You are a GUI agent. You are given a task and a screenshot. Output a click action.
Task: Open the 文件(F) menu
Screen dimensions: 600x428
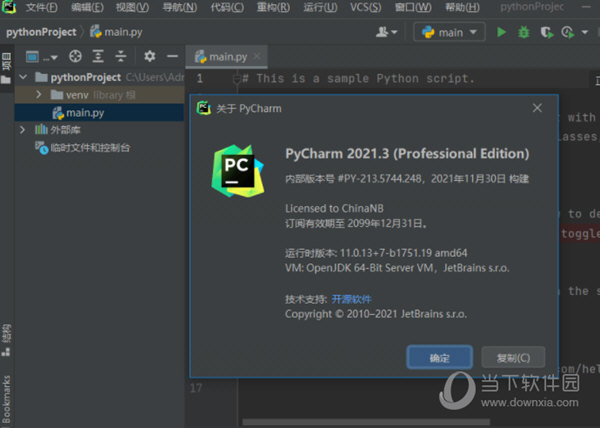pyautogui.click(x=42, y=7)
